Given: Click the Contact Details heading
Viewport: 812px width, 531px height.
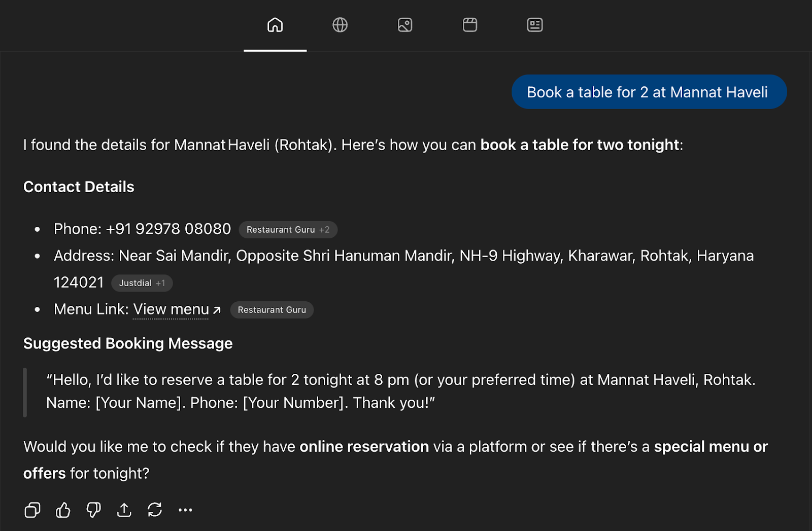Looking at the screenshot, I should point(79,187).
